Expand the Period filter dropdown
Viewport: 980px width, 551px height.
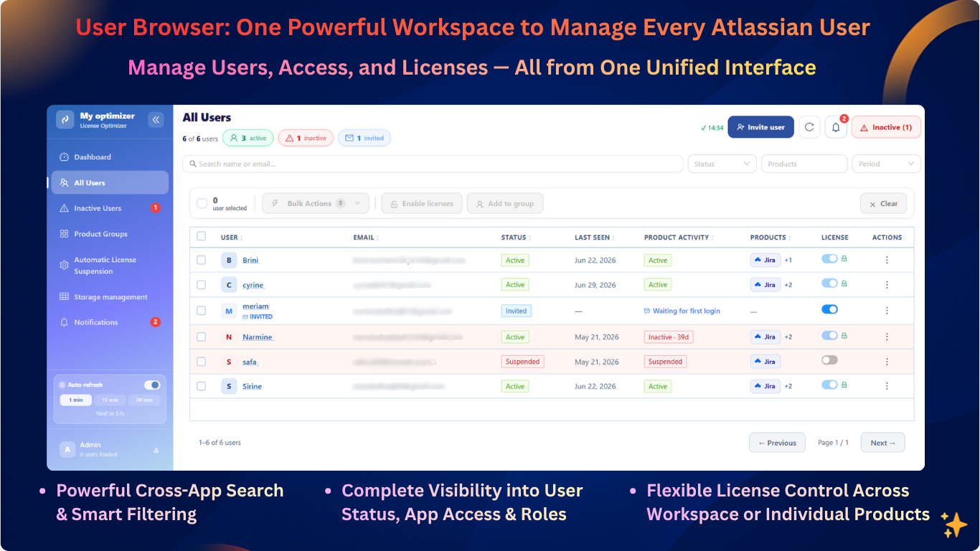(x=887, y=164)
